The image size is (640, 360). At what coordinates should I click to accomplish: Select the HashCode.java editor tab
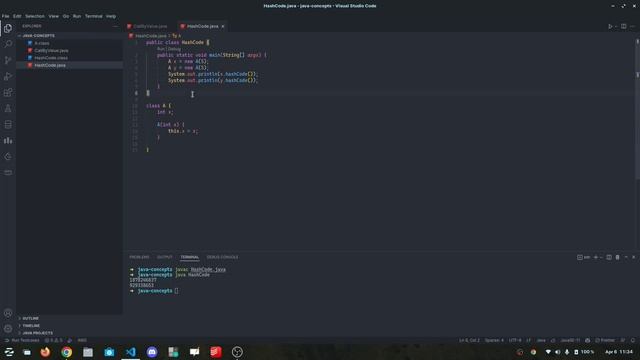point(202,27)
